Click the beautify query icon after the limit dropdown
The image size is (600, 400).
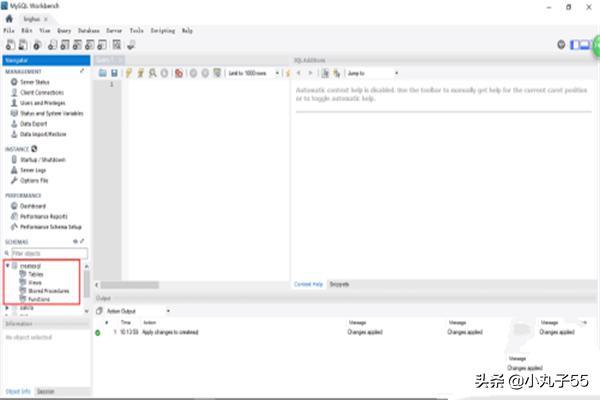(288, 73)
